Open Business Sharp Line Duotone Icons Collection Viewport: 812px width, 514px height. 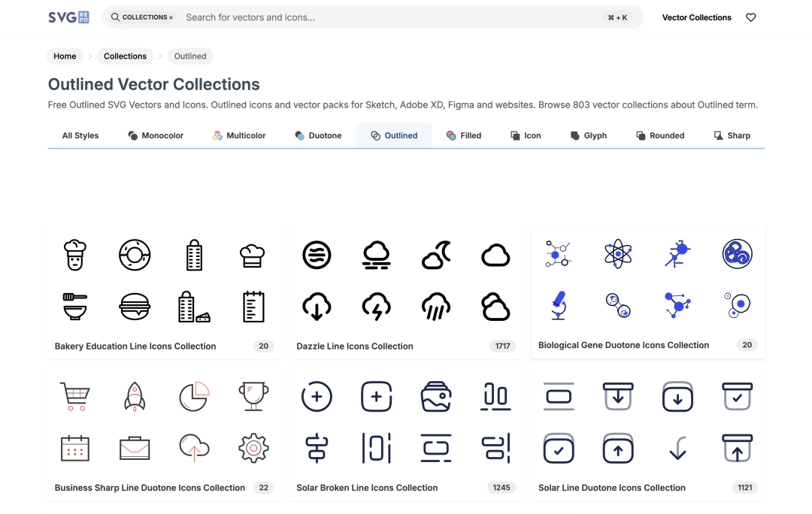[x=150, y=488]
